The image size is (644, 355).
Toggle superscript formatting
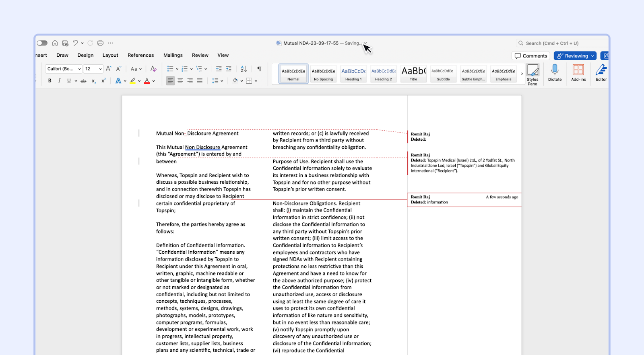(x=103, y=81)
